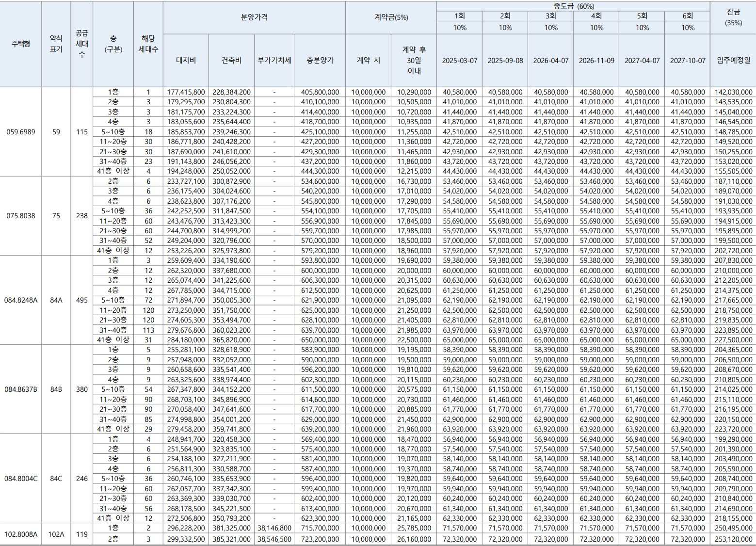Select the 2025-03-07 date header

click(460, 61)
